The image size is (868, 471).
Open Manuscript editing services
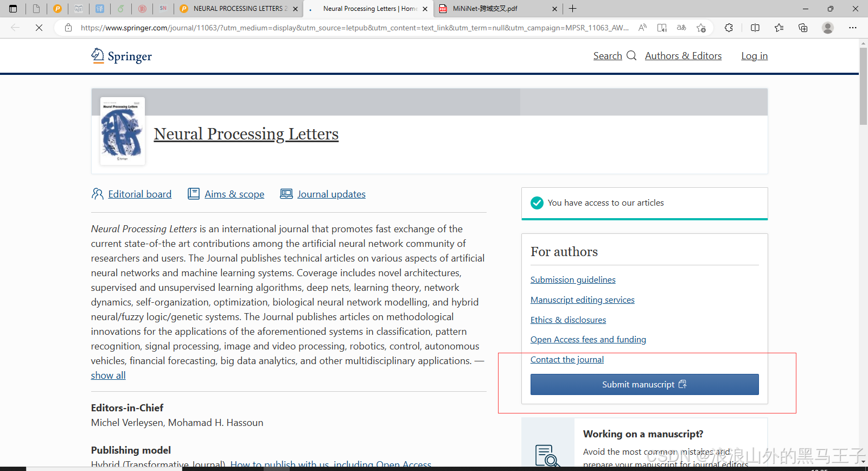(x=583, y=300)
